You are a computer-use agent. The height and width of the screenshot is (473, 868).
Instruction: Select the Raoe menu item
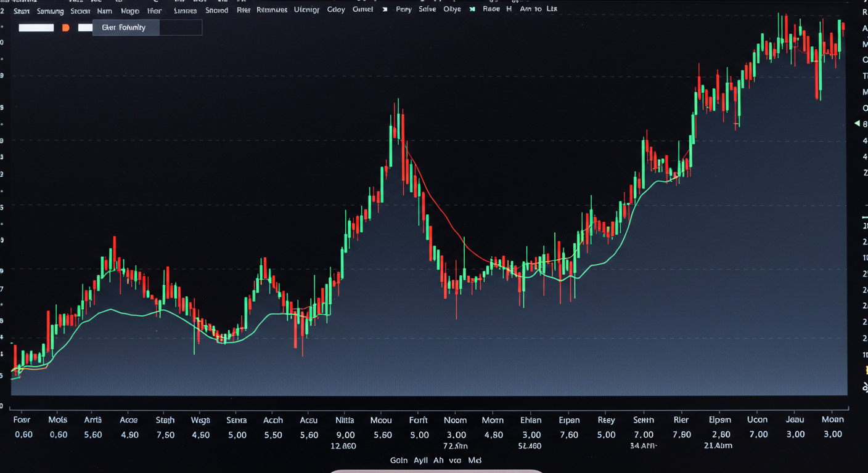pos(491,10)
